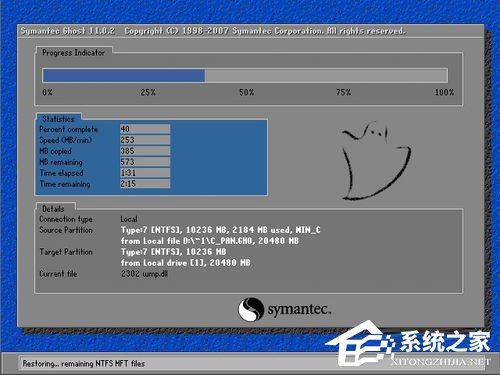
Task: Click the Symantec logo icon
Action: (251, 310)
